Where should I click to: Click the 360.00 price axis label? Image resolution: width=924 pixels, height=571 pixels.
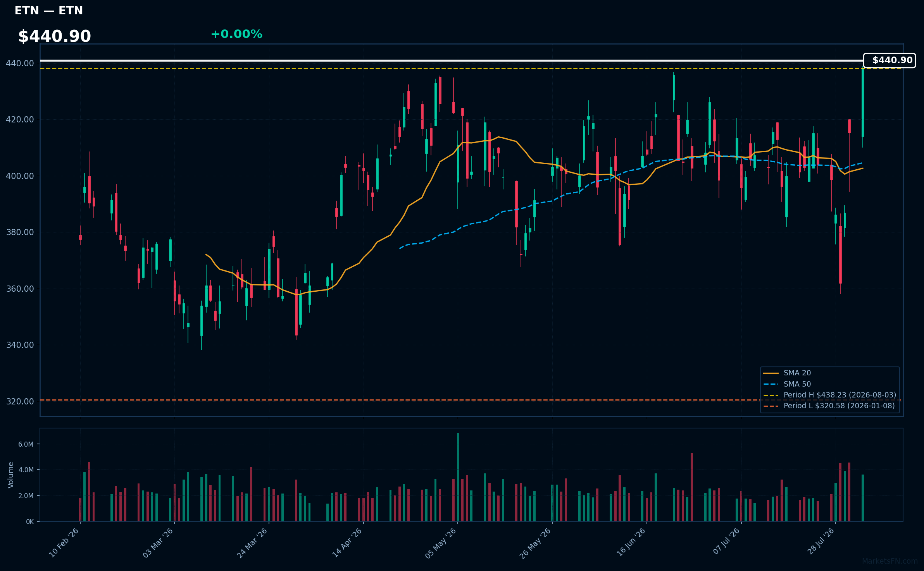(x=20, y=289)
